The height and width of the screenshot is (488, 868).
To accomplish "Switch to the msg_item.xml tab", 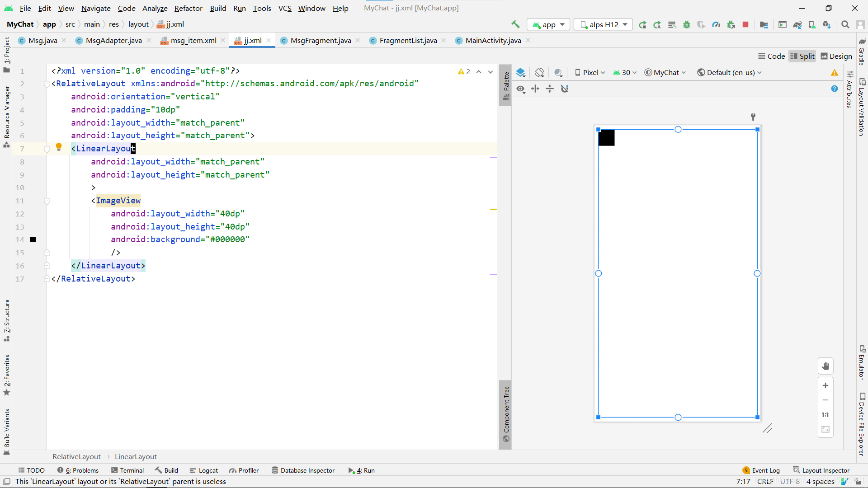I will click(x=193, y=41).
